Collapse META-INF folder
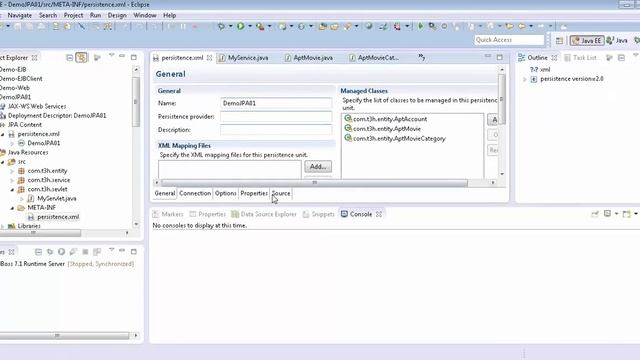This screenshot has width=640, height=360. point(12,208)
